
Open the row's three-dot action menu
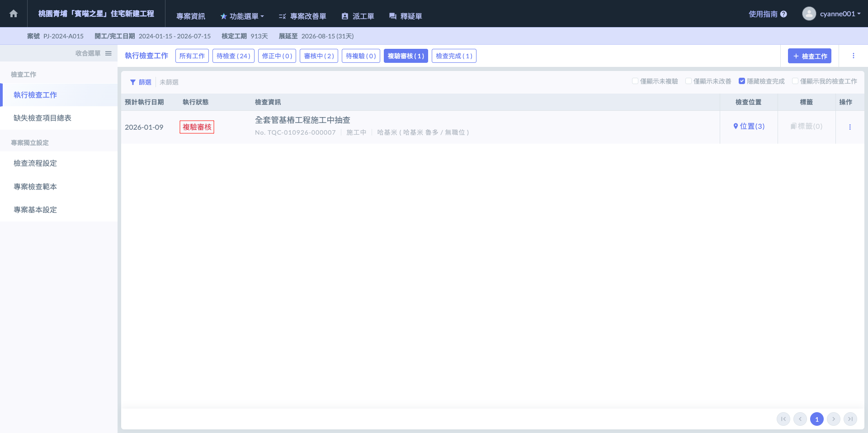(850, 127)
